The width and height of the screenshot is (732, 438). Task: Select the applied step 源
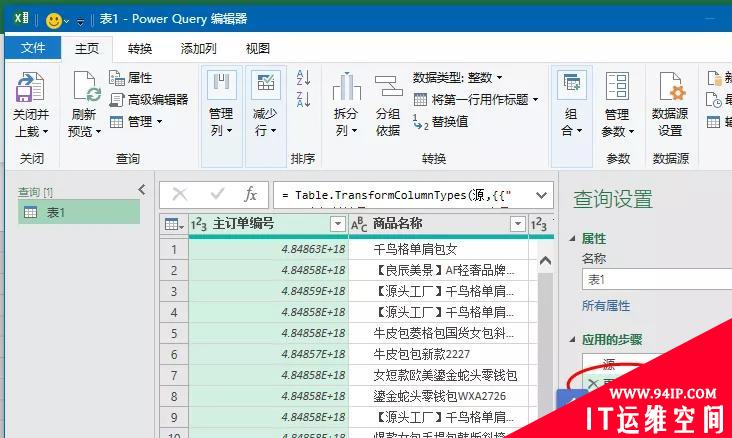pos(609,363)
